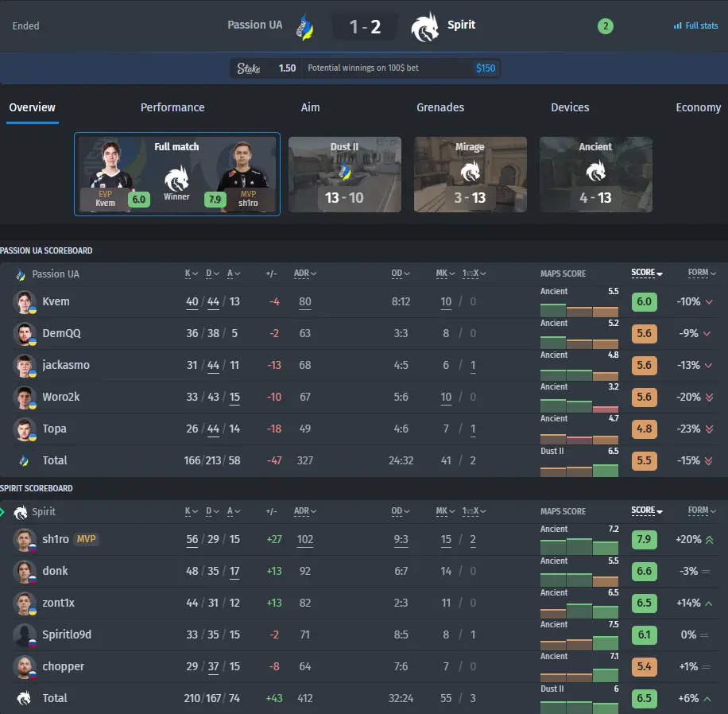The width and height of the screenshot is (728, 714).
Task: Select the Dust II map card
Action: 345,174
